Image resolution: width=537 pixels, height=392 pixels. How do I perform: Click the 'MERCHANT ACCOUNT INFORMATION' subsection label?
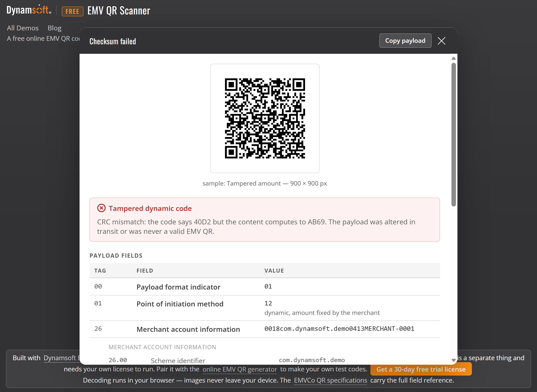pos(162,347)
